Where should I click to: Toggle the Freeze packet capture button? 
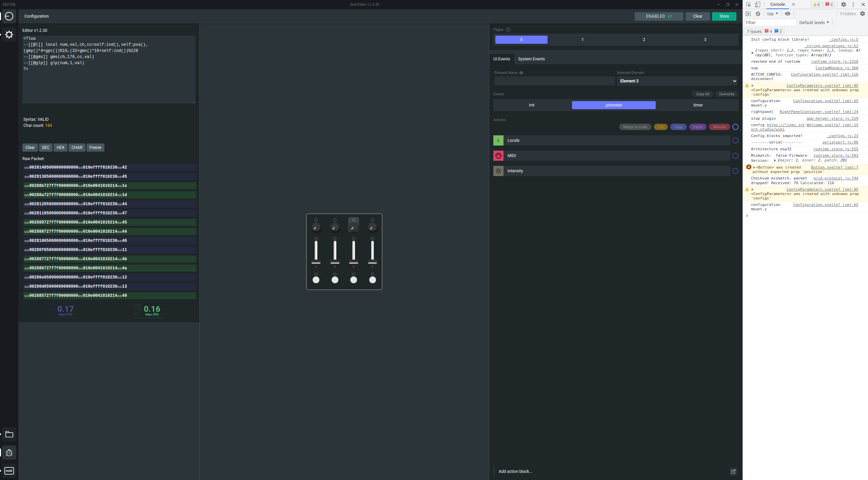tap(95, 147)
